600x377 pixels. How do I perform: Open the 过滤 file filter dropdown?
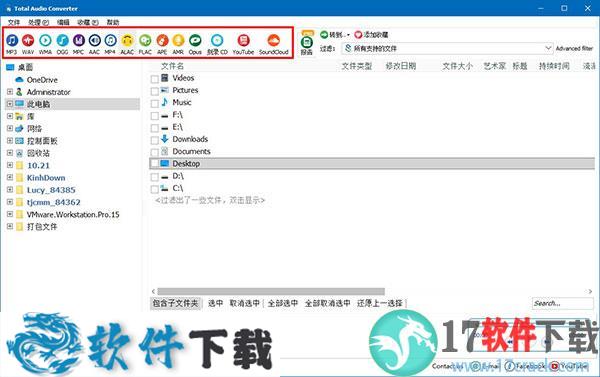click(x=447, y=49)
